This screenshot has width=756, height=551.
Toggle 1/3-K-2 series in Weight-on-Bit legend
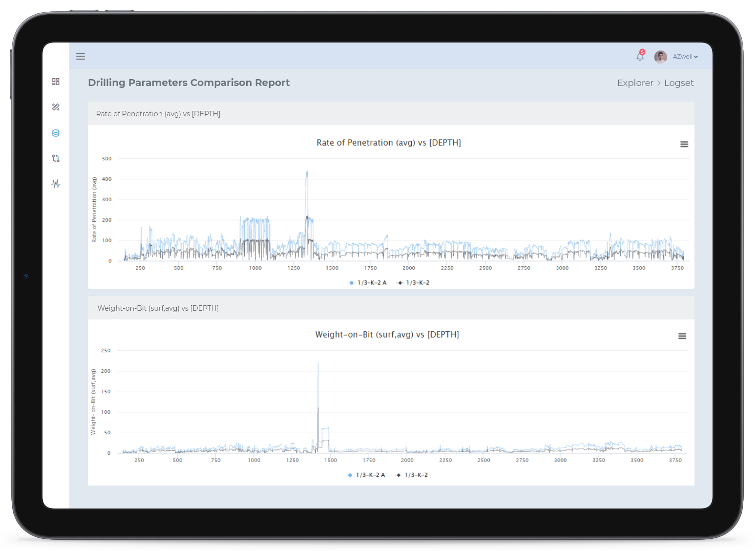[x=412, y=475]
